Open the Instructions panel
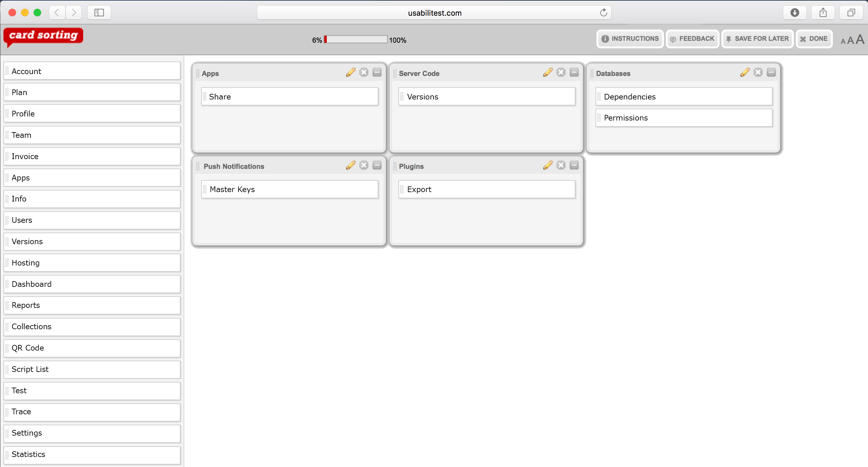The image size is (868, 467). coord(630,39)
